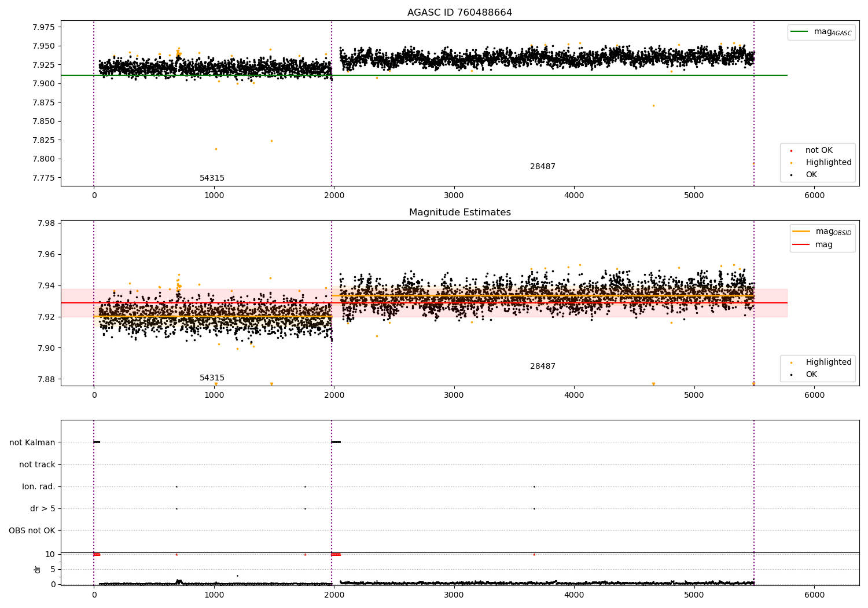The width and height of the screenshot is (868, 608).
Task: Select 'OK' legend entry in Magnitude Estimates plot
Action: click(x=811, y=375)
